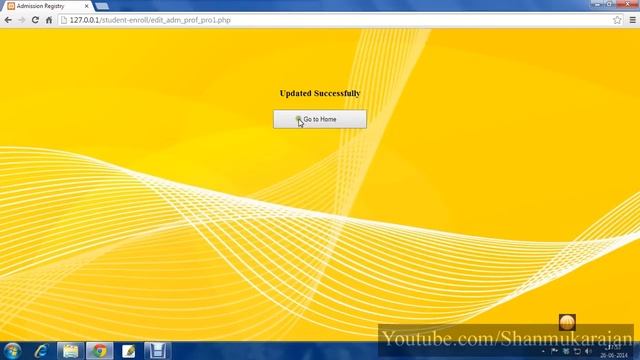640x360 pixels.
Task: Close the Admission Registry tab
Action: point(87,6)
